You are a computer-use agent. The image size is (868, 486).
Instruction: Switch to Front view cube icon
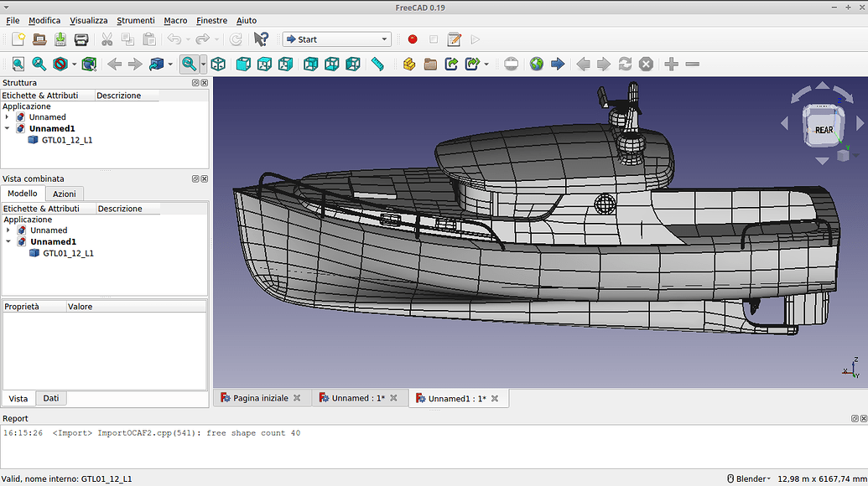(243, 65)
